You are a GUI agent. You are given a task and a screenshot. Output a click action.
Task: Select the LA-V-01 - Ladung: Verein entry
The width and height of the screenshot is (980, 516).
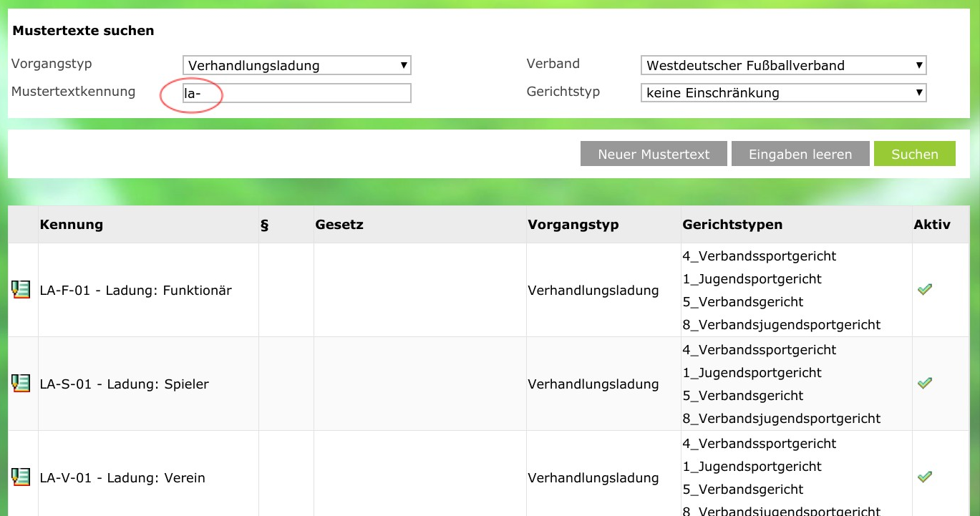click(122, 478)
